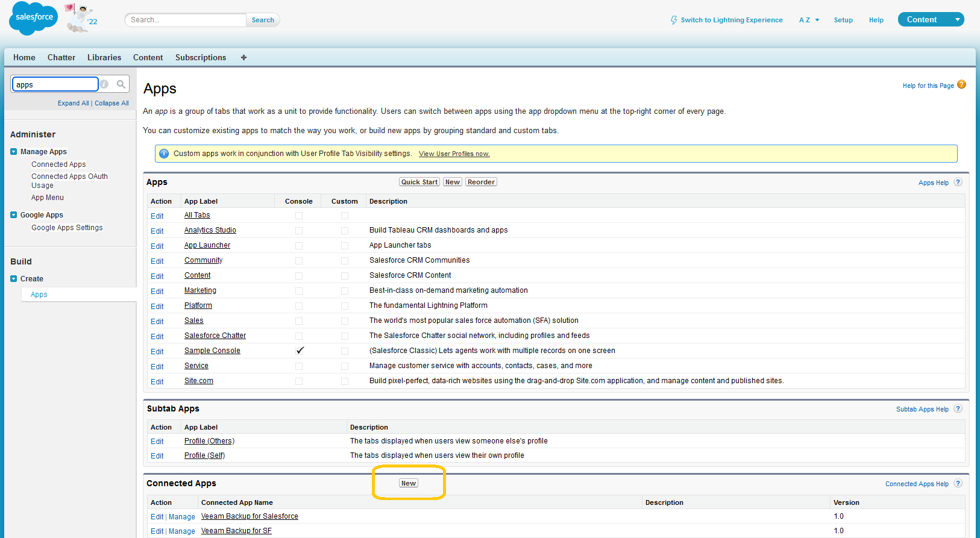Collapse the Manage Apps tree node
Image resolution: width=980 pixels, height=538 pixels.
coord(14,152)
